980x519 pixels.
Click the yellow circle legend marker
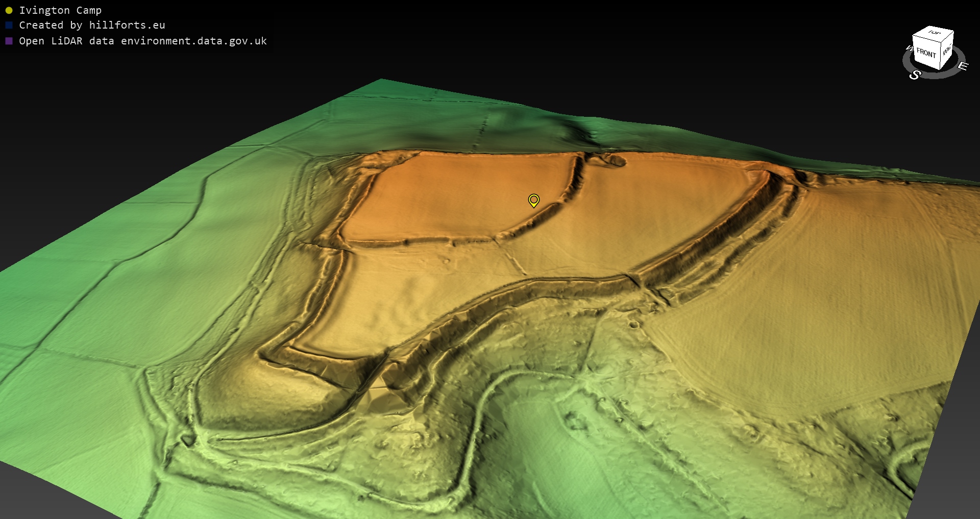point(9,10)
